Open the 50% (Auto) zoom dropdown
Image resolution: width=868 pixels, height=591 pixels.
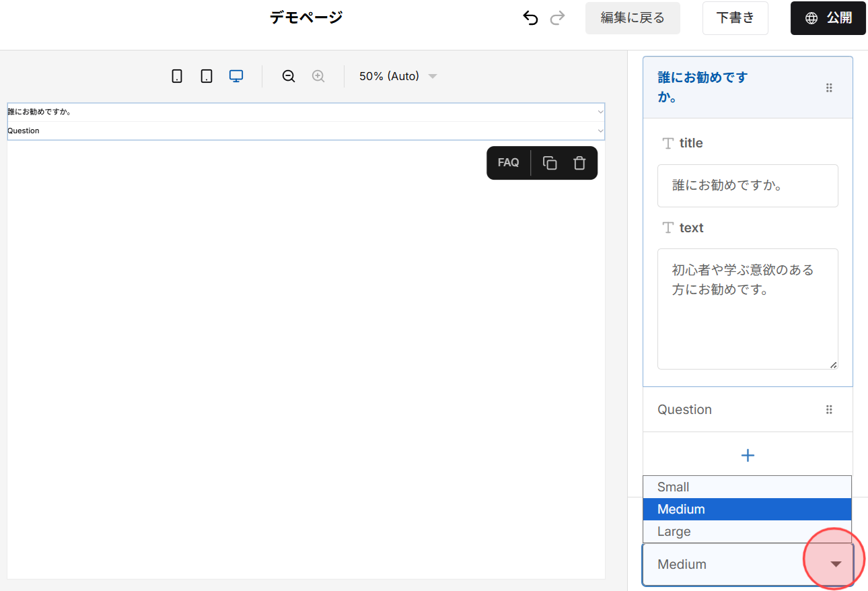(397, 76)
